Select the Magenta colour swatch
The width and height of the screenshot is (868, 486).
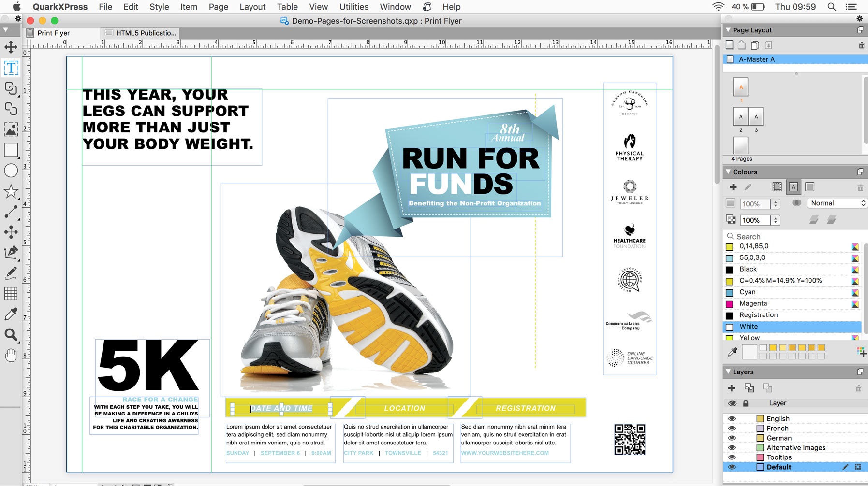click(x=753, y=303)
